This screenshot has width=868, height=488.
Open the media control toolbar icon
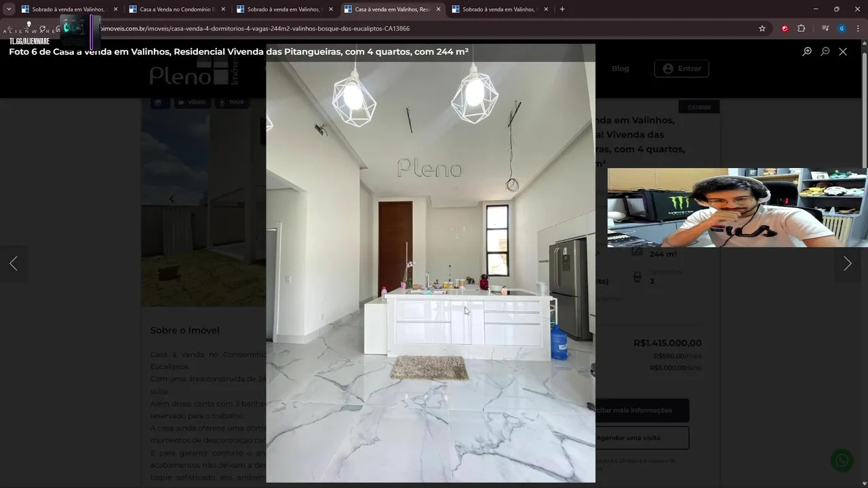click(825, 28)
